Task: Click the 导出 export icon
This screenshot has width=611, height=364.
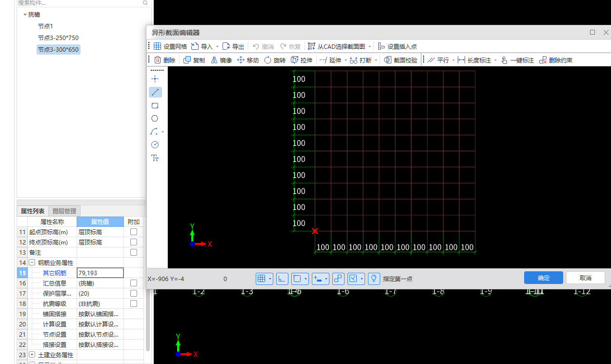Action: pyautogui.click(x=226, y=46)
